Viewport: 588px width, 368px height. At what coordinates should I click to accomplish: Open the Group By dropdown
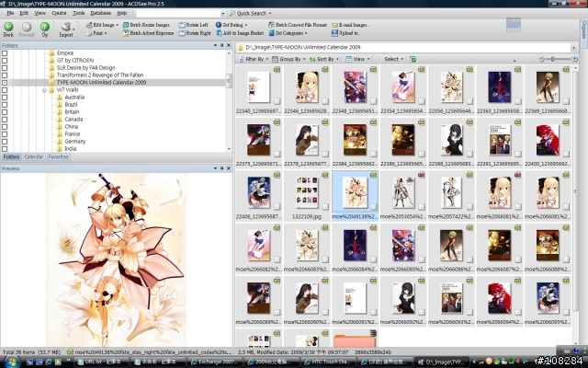coord(288,59)
